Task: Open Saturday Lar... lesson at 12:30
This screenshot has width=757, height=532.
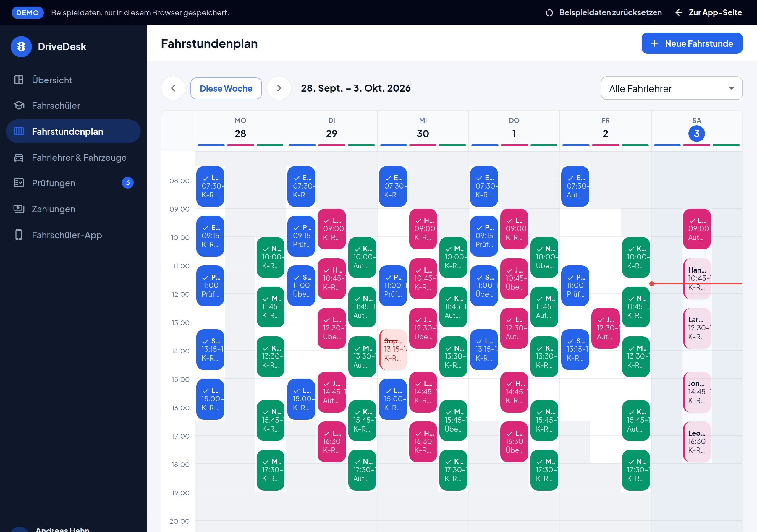Action: (697, 328)
